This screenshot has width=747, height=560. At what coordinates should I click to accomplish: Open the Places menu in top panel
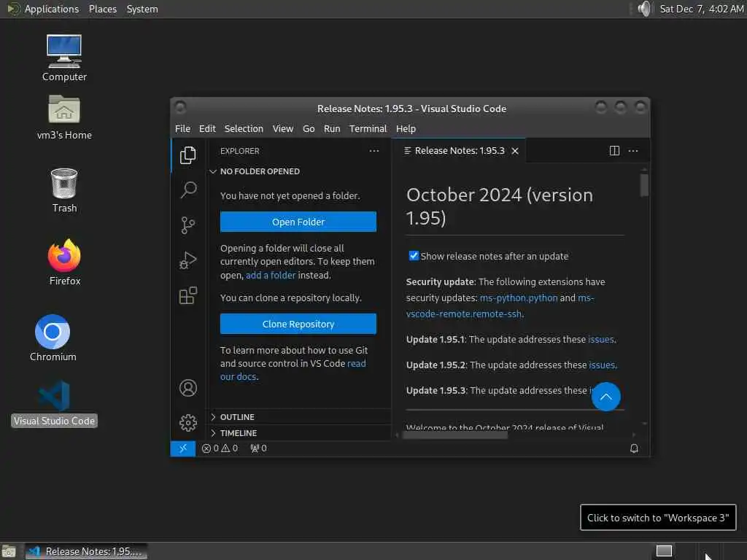102,9
